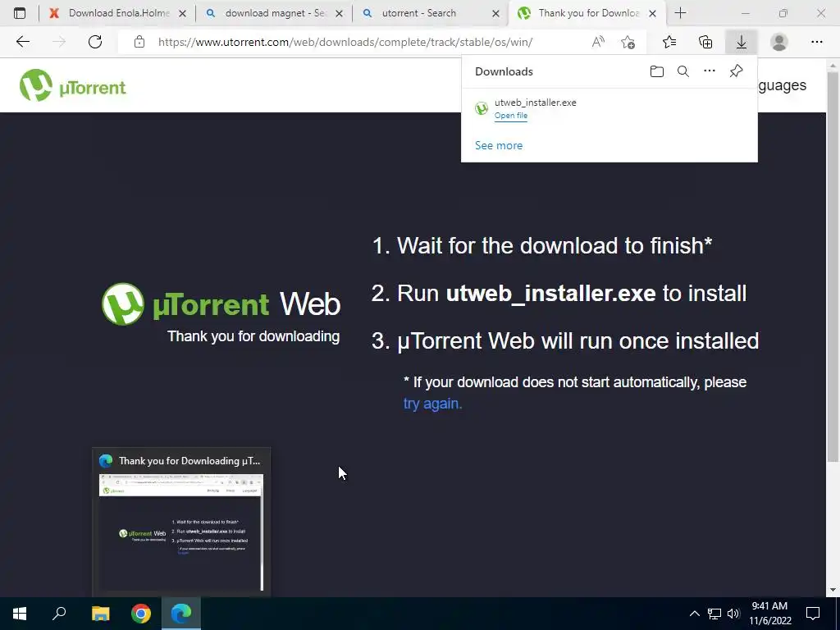Click scrollbar down arrow
Screen dimensions: 840x630
pos(833,590)
